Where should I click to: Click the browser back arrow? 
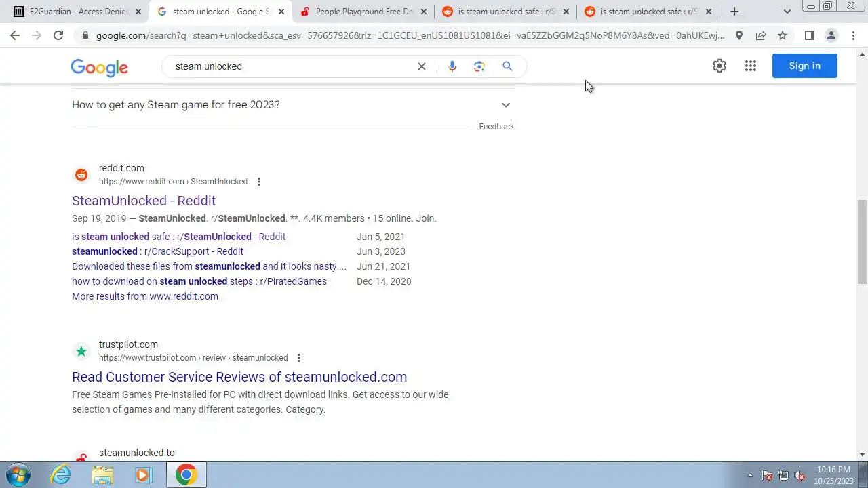[15, 35]
